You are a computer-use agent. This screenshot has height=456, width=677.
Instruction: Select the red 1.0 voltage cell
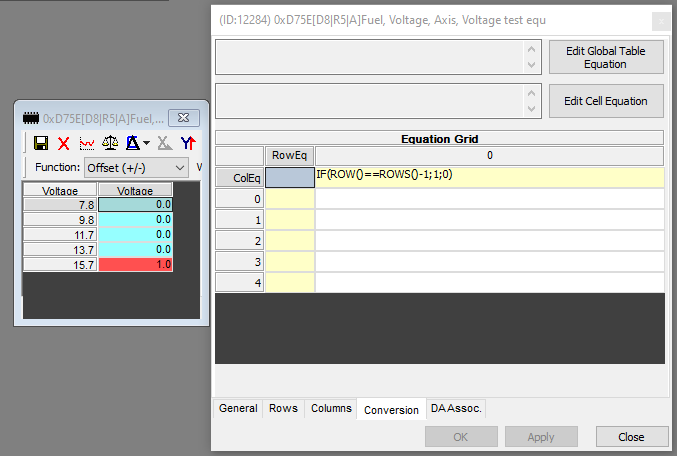click(x=135, y=264)
